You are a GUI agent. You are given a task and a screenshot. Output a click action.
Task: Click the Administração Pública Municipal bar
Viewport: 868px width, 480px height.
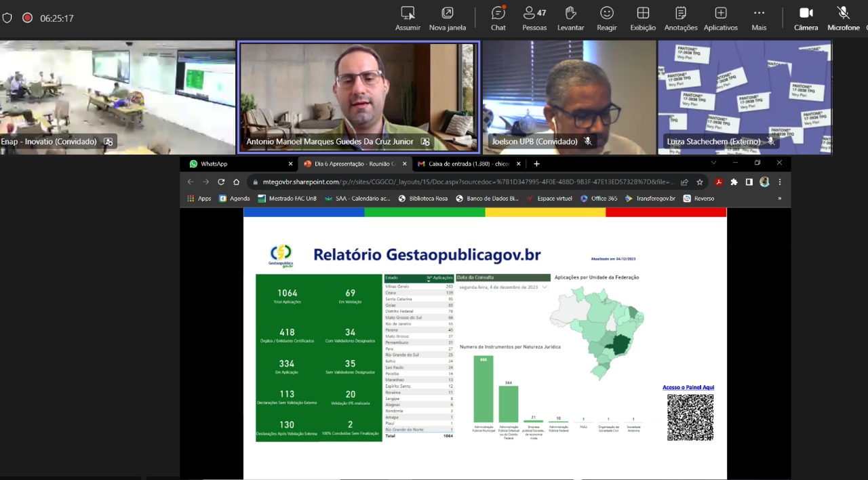coord(484,388)
